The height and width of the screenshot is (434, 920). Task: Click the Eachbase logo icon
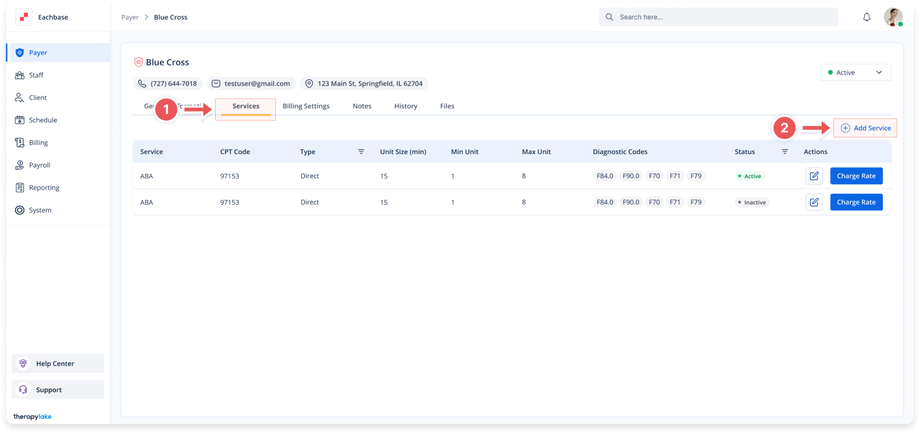click(x=24, y=17)
